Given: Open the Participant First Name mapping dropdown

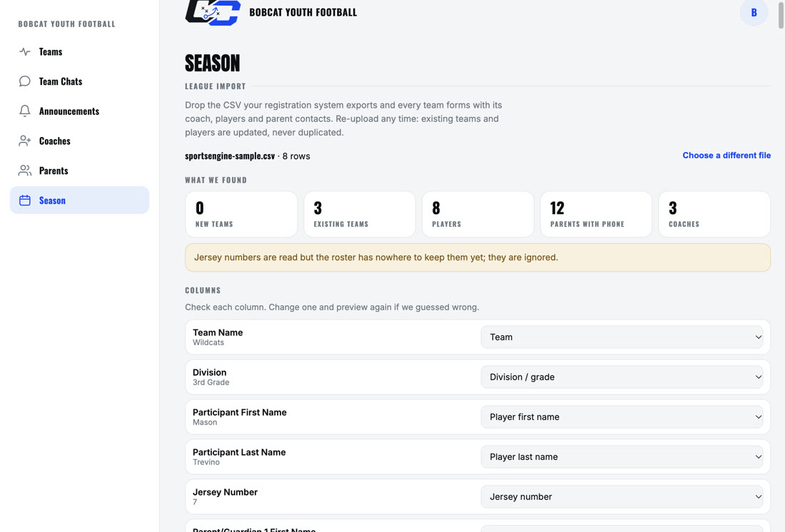Looking at the screenshot, I should coord(622,417).
